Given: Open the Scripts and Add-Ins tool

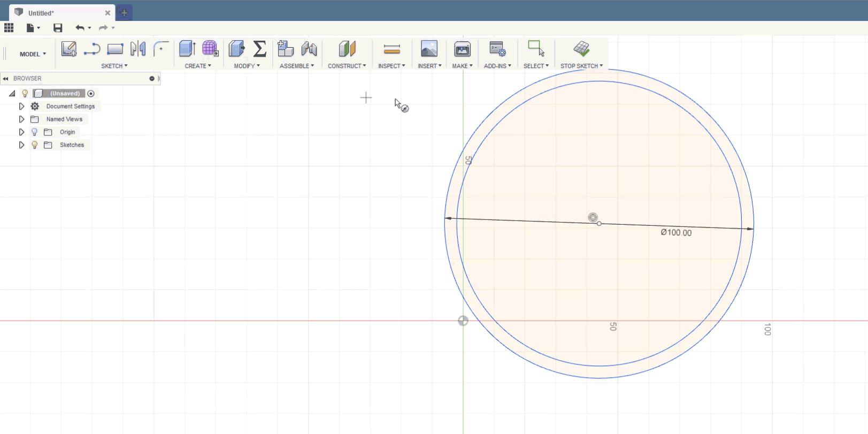Looking at the screenshot, I should tap(497, 49).
